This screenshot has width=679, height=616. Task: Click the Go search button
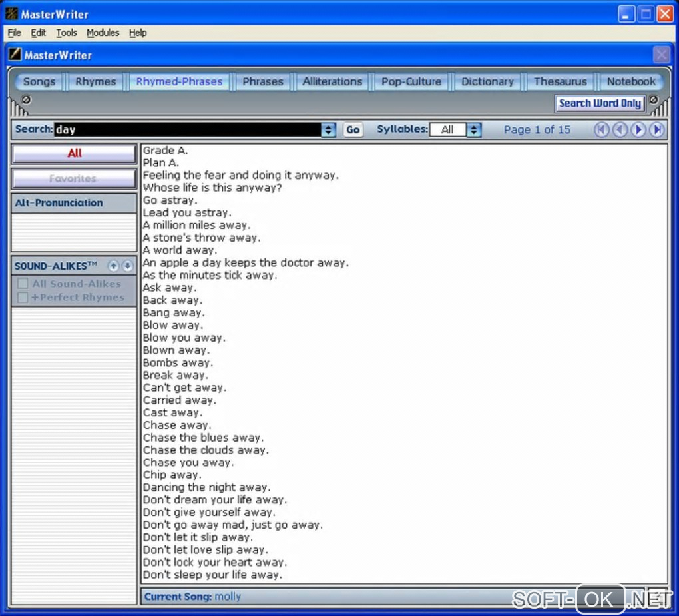click(x=353, y=129)
